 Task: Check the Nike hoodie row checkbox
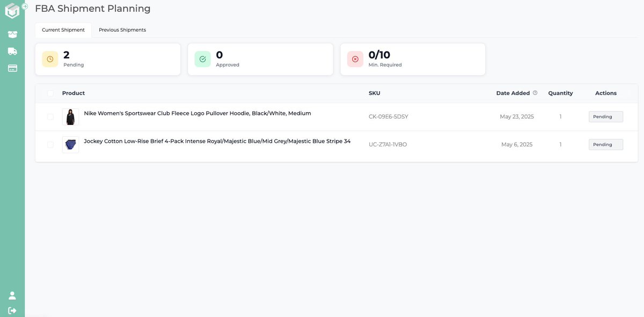coord(50,116)
